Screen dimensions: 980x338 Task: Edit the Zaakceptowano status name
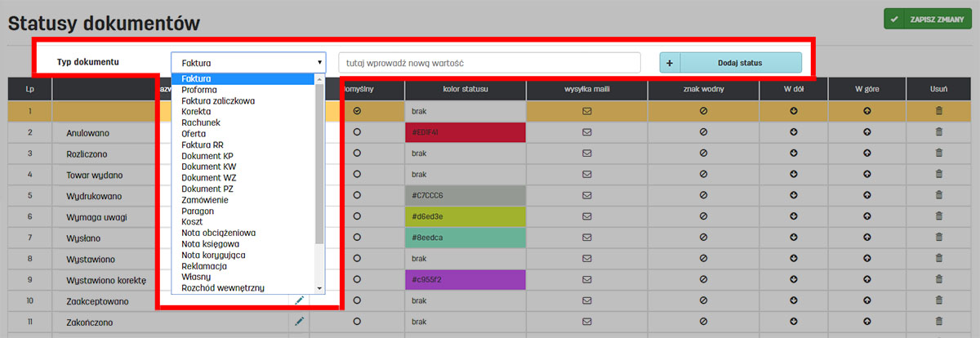pos(298,301)
